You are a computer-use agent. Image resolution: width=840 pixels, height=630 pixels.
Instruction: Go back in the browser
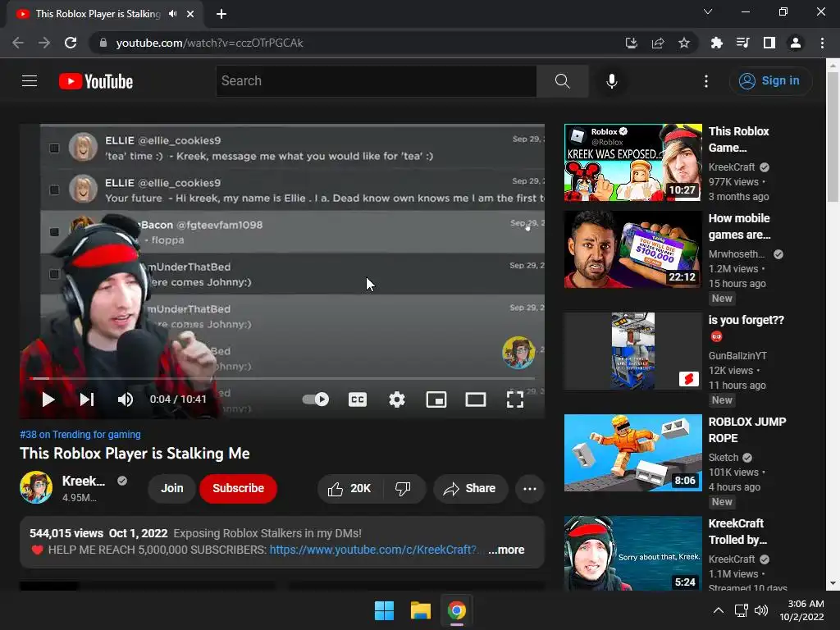click(x=18, y=43)
